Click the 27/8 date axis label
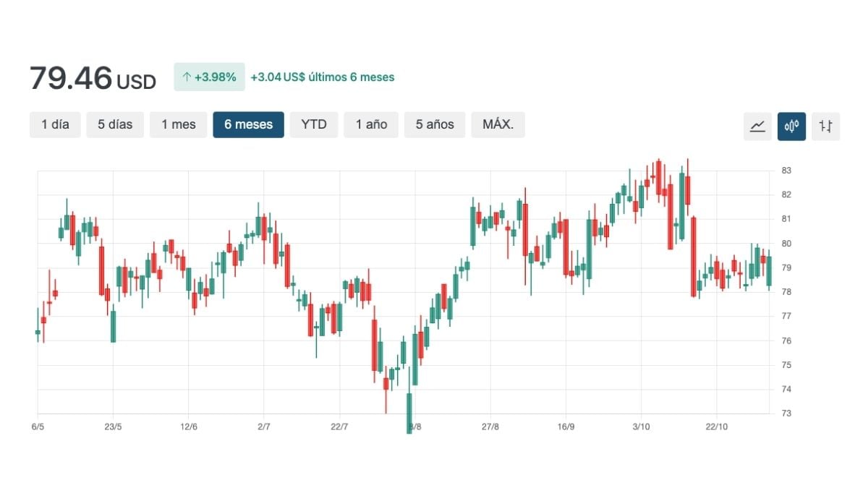 (490, 427)
